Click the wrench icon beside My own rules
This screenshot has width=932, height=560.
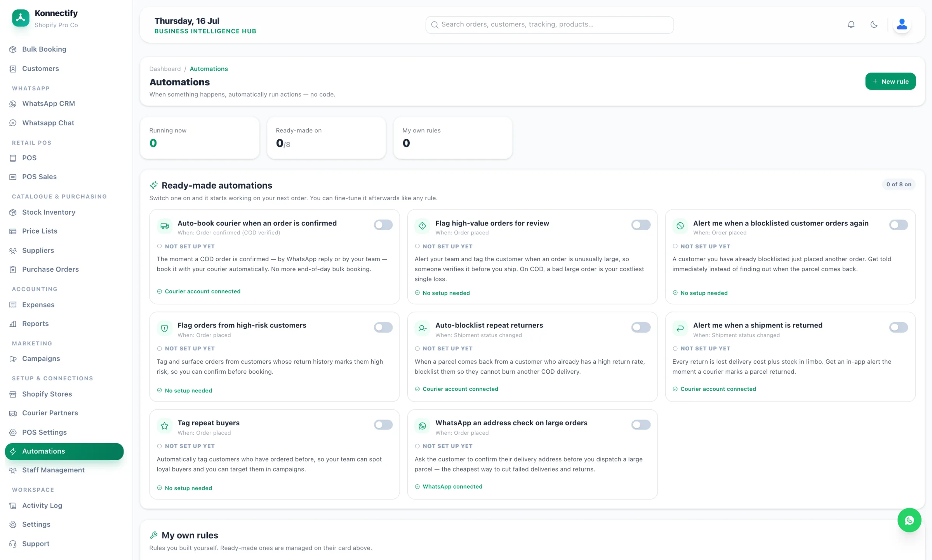pos(154,535)
